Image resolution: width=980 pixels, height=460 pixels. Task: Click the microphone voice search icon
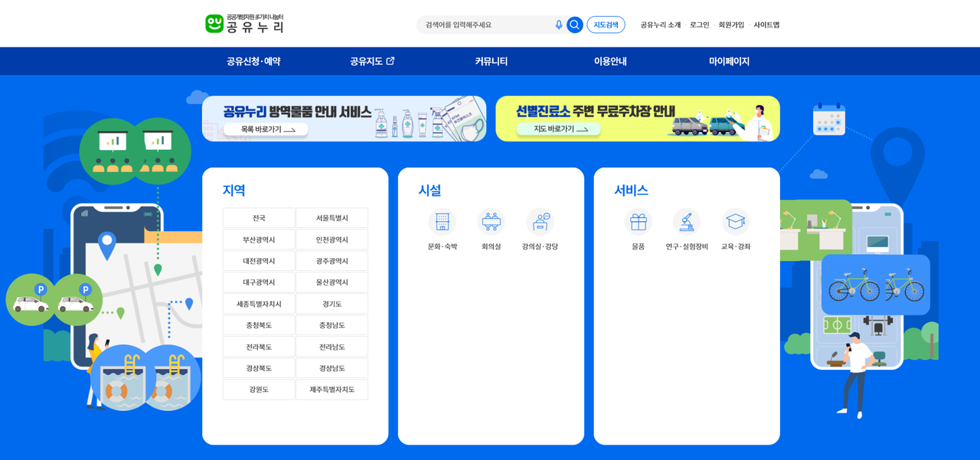point(559,25)
